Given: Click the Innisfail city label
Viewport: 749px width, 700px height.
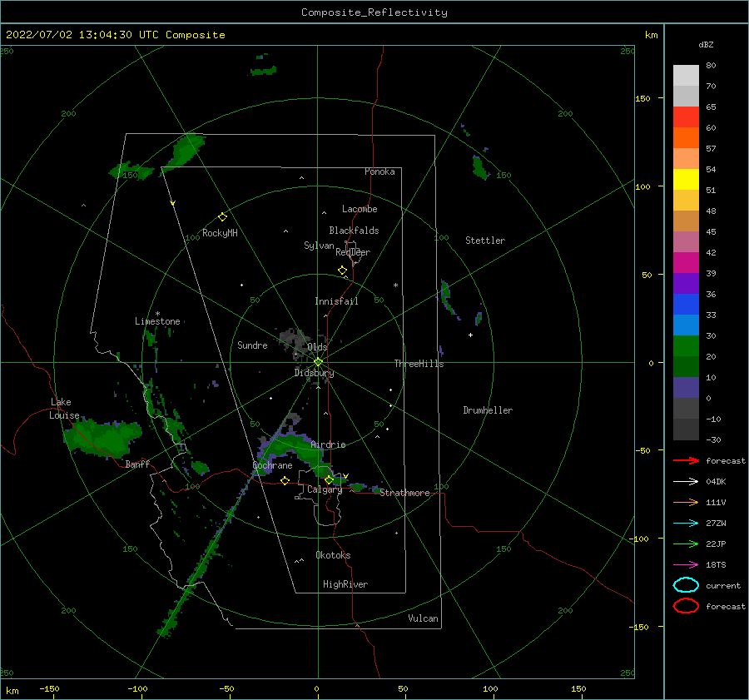Looking at the screenshot, I should [x=336, y=301].
